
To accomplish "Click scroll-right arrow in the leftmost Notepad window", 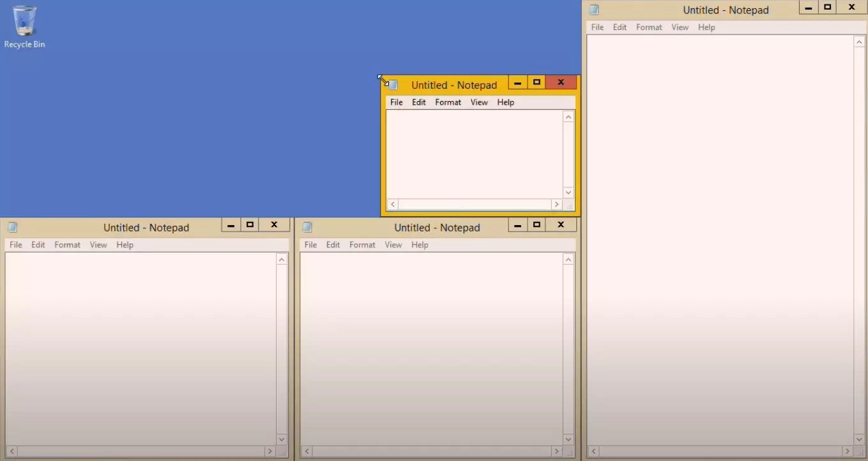I will pyautogui.click(x=270, y=451).
